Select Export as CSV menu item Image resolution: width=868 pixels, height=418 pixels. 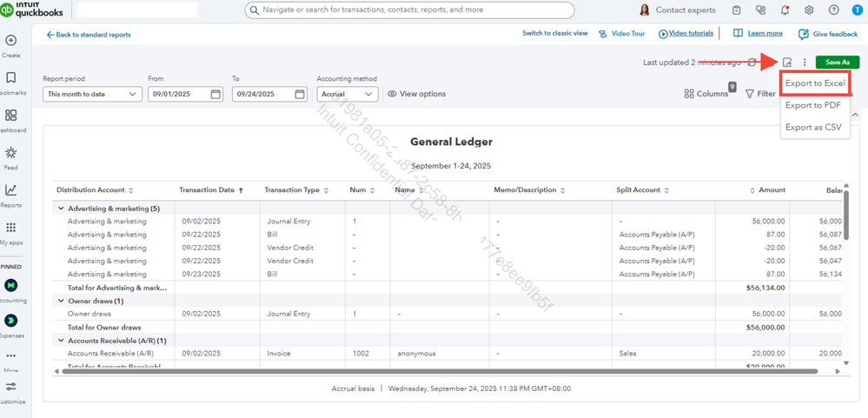click(x=813, y=128)
